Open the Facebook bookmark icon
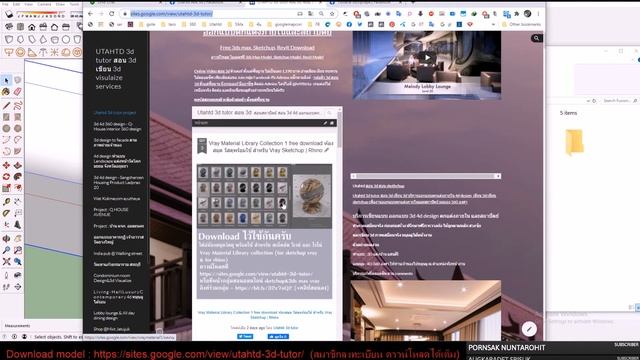 349,24
